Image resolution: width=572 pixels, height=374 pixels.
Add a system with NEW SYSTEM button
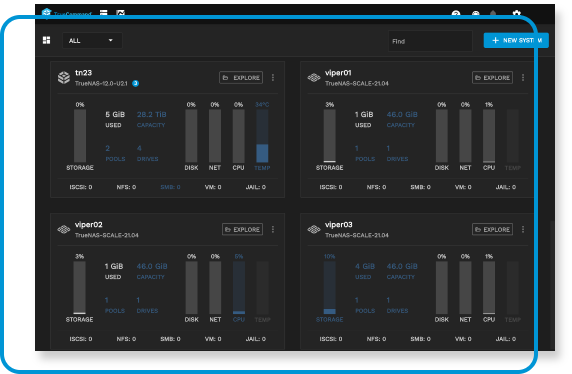click(516, 41)
